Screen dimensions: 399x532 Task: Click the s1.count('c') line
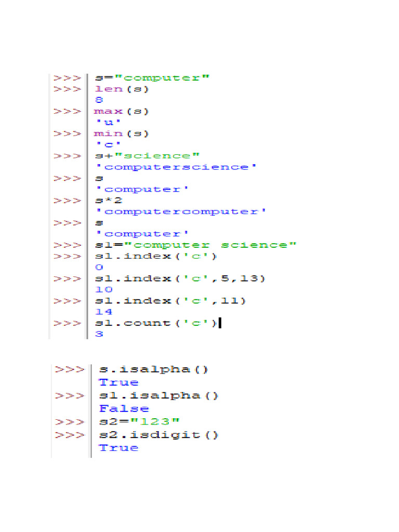pyautogui.click(x=156, y=323)
